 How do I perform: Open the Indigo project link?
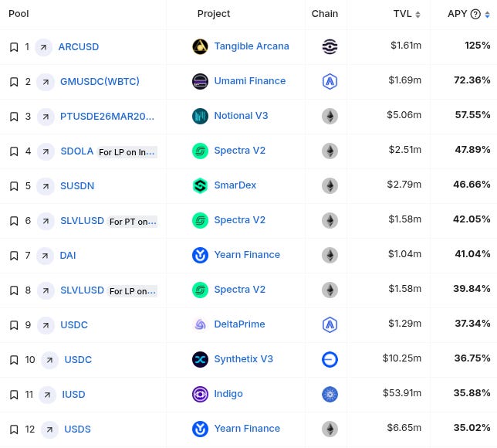coord(228,394)
